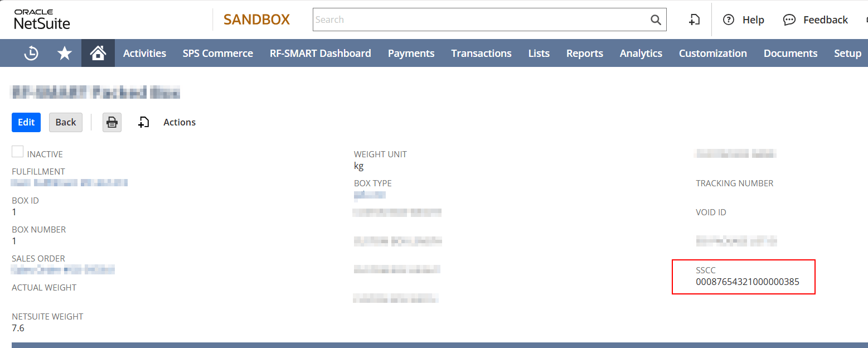Click the Edit button
Screen dimensions: 868x348
click(26, 122)
